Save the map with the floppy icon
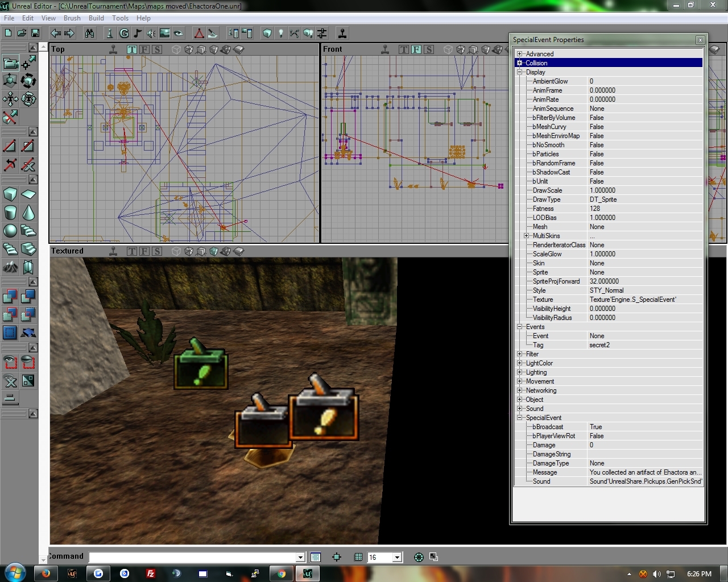 point(35,33)
